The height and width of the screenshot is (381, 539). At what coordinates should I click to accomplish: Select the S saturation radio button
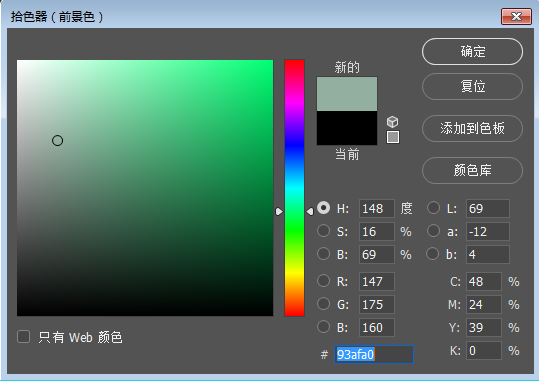(323, 231)
